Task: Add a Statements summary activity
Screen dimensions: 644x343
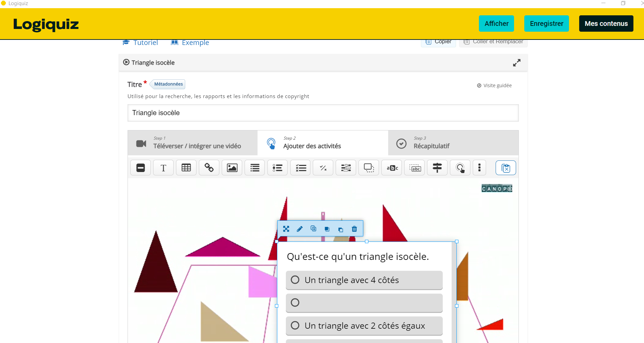Action: 255,168
